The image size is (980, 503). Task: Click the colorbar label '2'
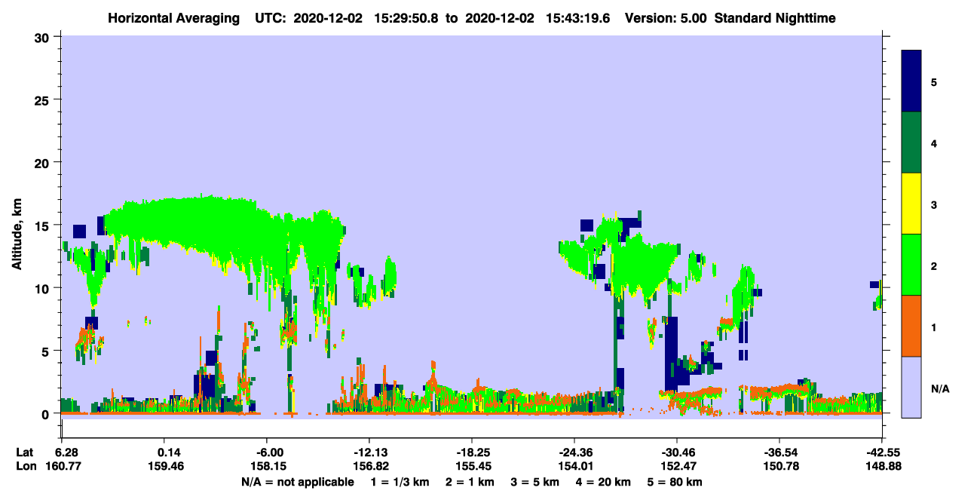click(934, 265)
